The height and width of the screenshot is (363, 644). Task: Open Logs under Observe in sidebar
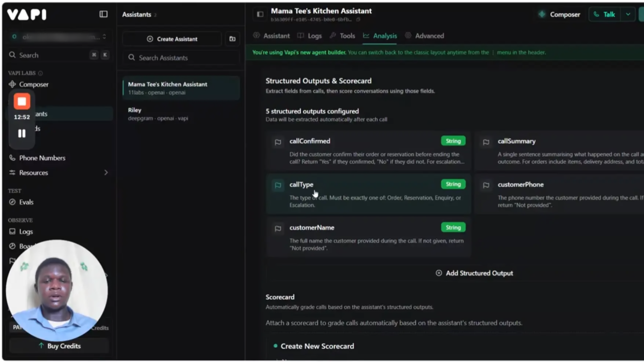(26, 232)
